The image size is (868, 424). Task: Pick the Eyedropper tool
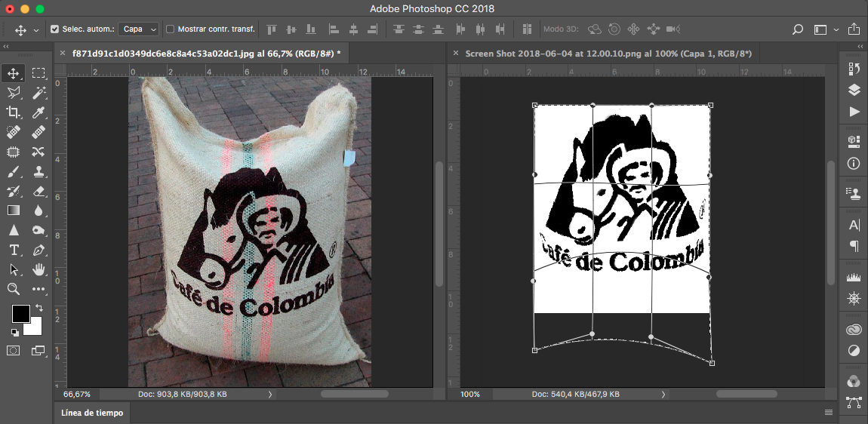(x=38, y=112)
